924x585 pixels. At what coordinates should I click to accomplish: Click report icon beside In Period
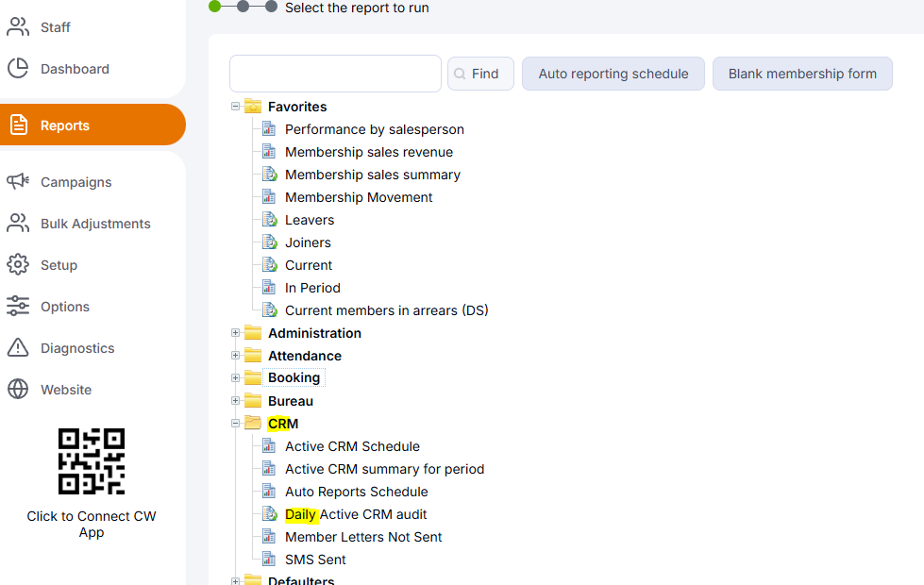pos(269,287)
